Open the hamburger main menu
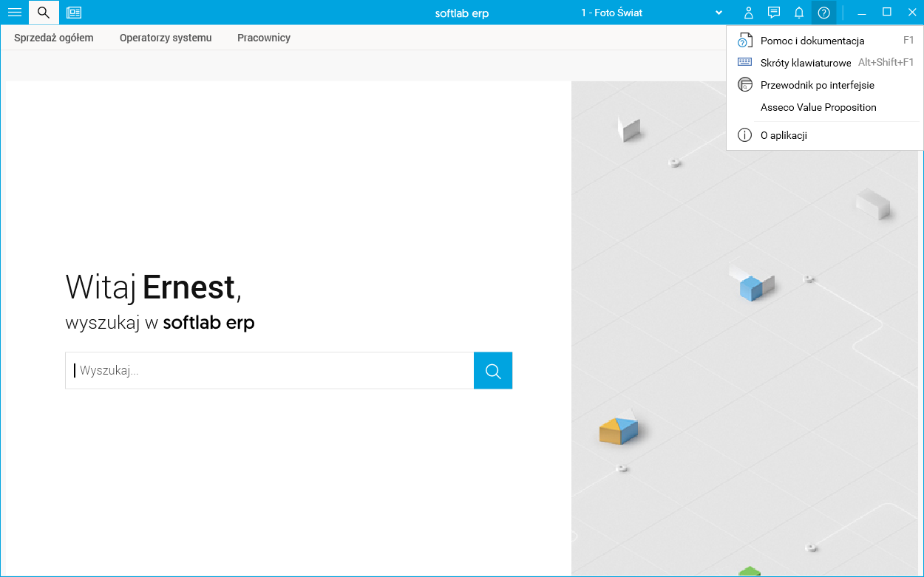Image resolution: width=924 pixels, height=577 pixels. click(14, 13)
